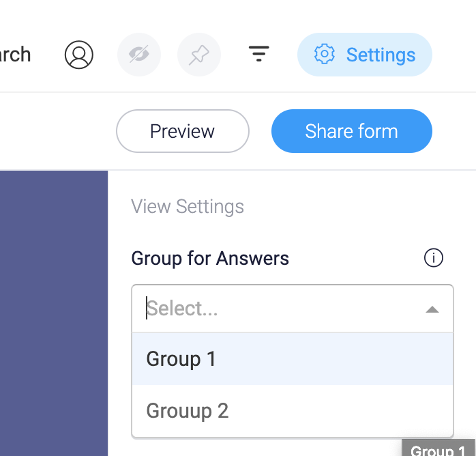Click the partially visible search text
Viewport: 476px width, 456px height.
tap(15, 55)
